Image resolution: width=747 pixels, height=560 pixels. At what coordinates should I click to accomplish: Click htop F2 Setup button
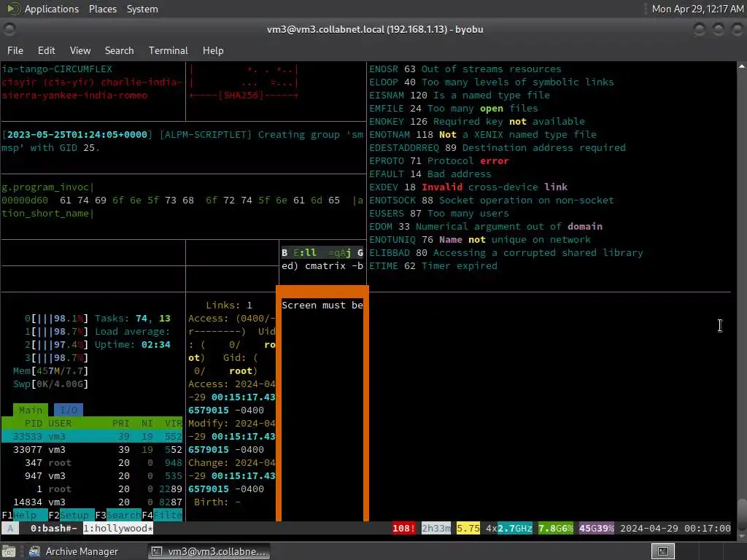(71, 516)
